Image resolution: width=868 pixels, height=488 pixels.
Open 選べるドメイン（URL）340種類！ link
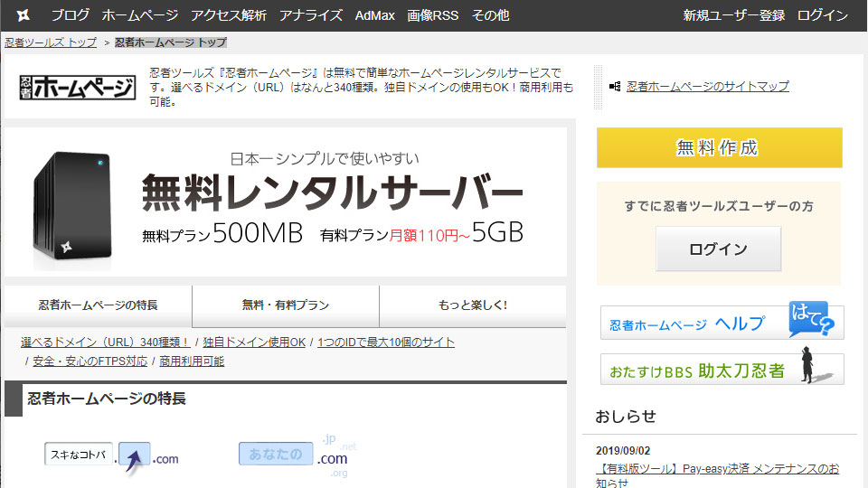105,343
